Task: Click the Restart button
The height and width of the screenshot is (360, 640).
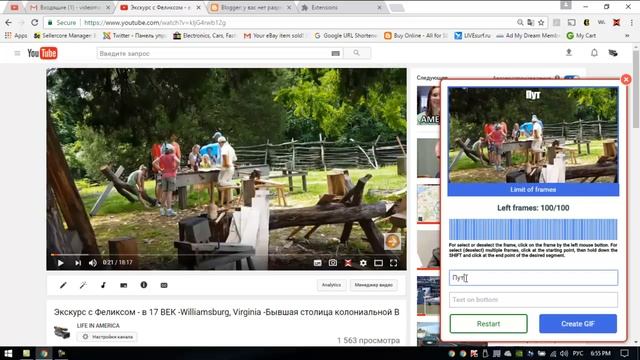Action: coord(489,324)
